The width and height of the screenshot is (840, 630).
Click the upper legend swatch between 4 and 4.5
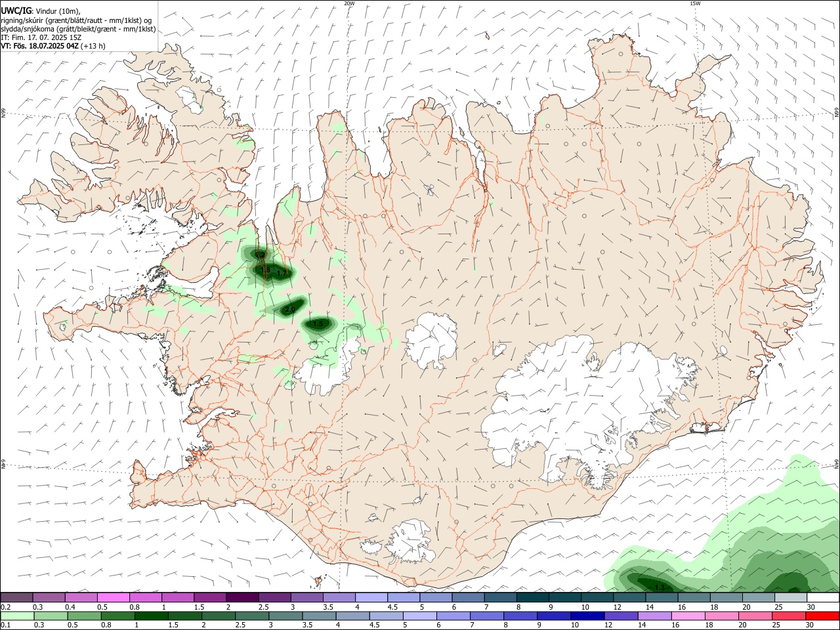tap(371, 597)
